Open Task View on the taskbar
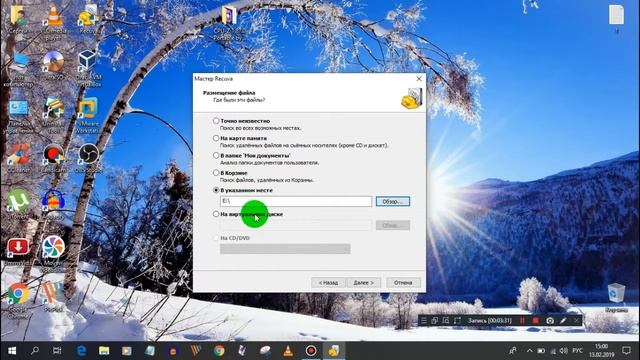Image resolution: width=640 pixels, height=360 pixels. [x=57, y=351]
